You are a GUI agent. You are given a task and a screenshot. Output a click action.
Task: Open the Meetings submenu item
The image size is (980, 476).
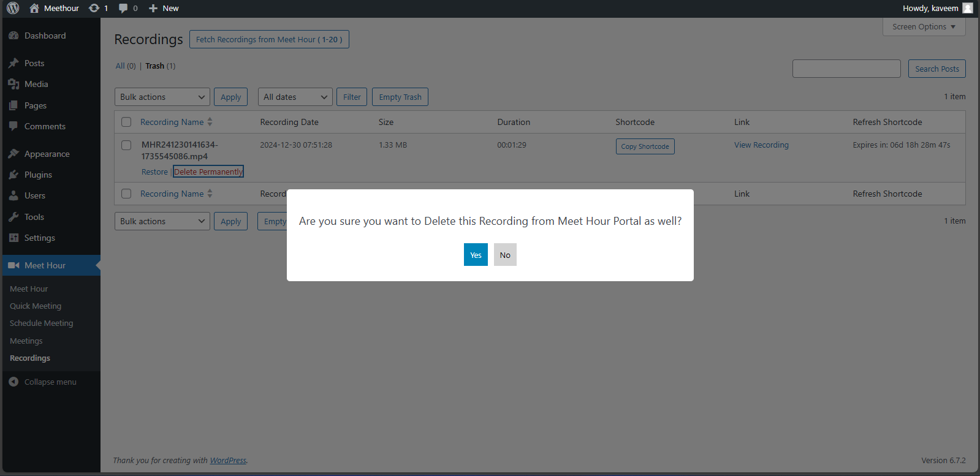click(x=26, y=341)
